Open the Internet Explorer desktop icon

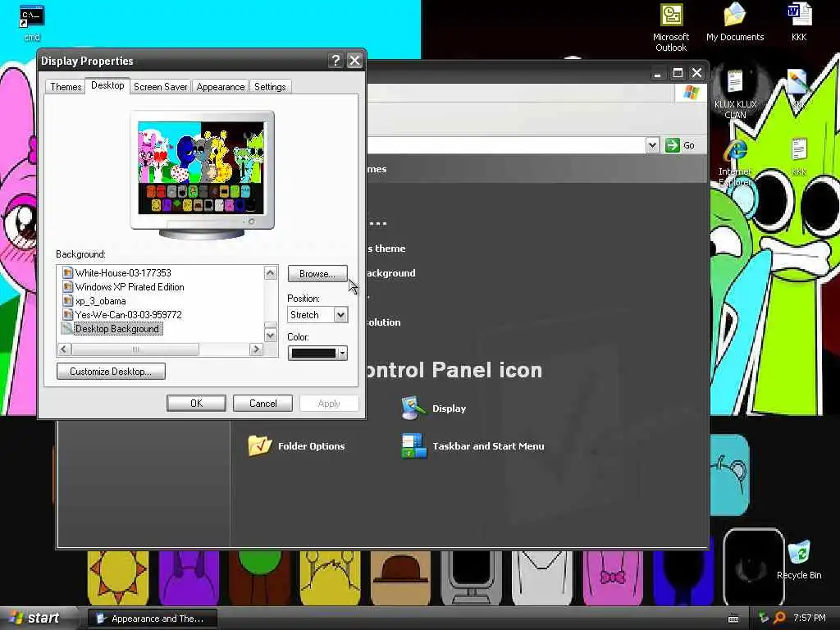coord(735,162)
